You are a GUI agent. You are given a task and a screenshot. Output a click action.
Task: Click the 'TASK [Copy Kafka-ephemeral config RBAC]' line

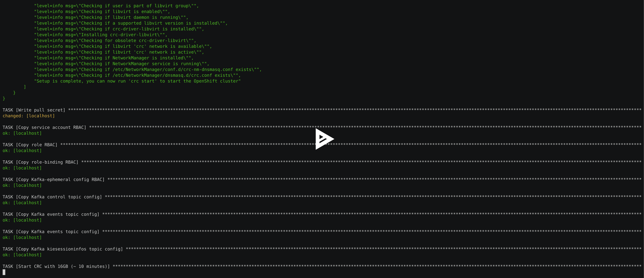(x=322, y=180)
